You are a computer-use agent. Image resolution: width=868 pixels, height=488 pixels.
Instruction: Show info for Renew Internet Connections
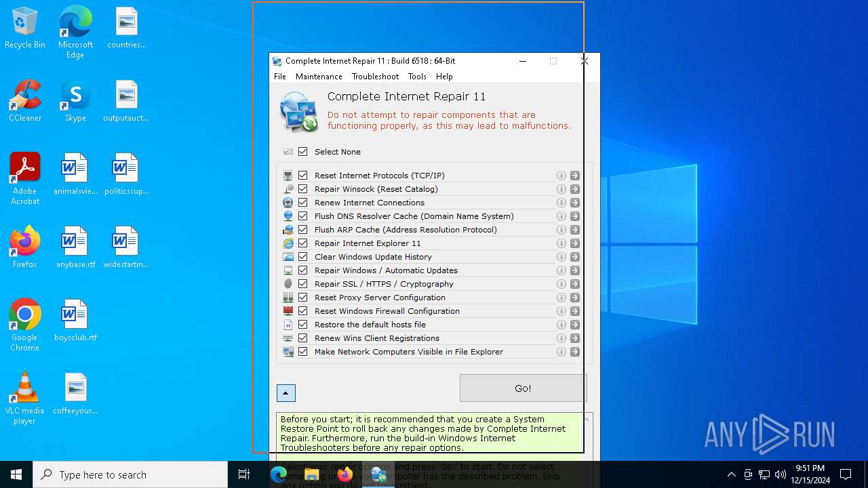tap(561, 203)
